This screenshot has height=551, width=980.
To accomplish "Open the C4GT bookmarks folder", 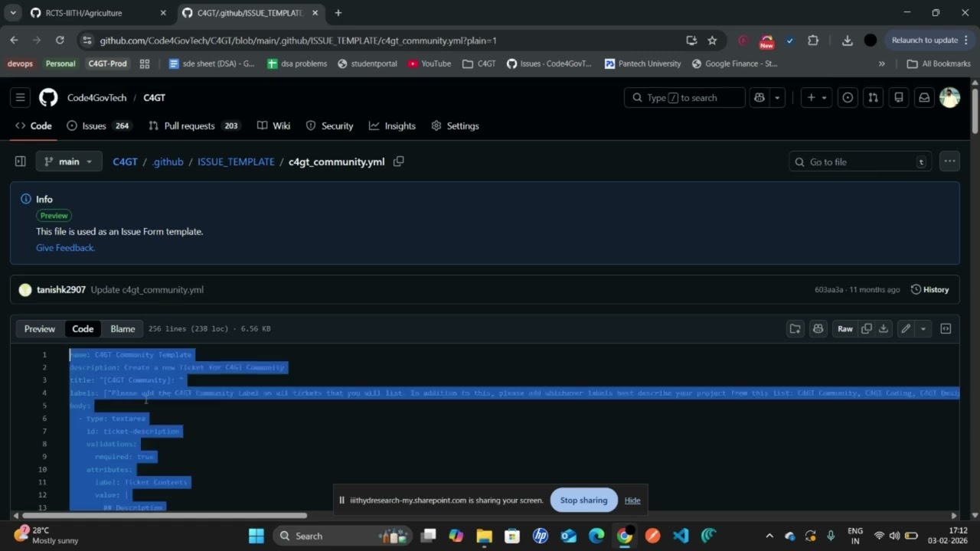I will (x=479, y=64).
